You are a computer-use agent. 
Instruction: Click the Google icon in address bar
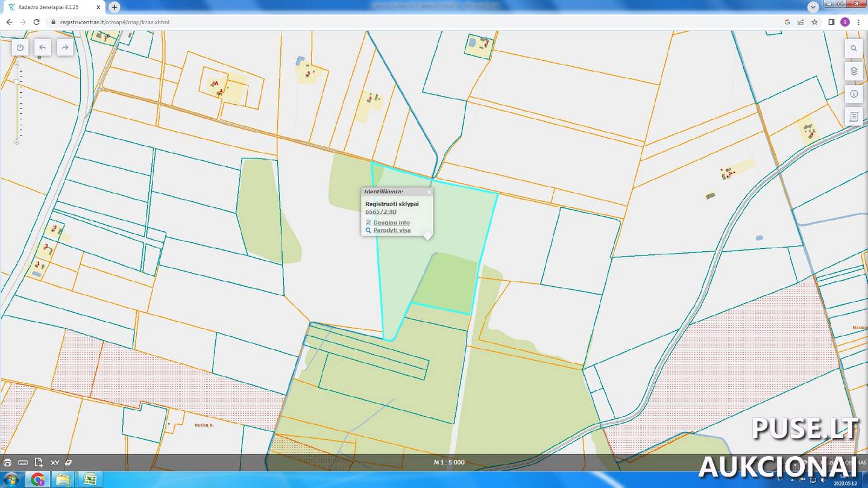[787, 22]
